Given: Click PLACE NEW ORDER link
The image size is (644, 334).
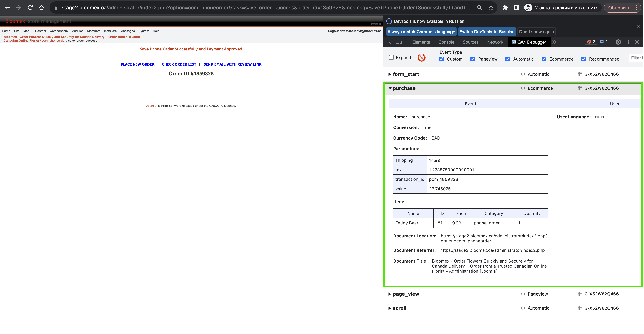Looking at the screenshot, I should pos(137,64).
